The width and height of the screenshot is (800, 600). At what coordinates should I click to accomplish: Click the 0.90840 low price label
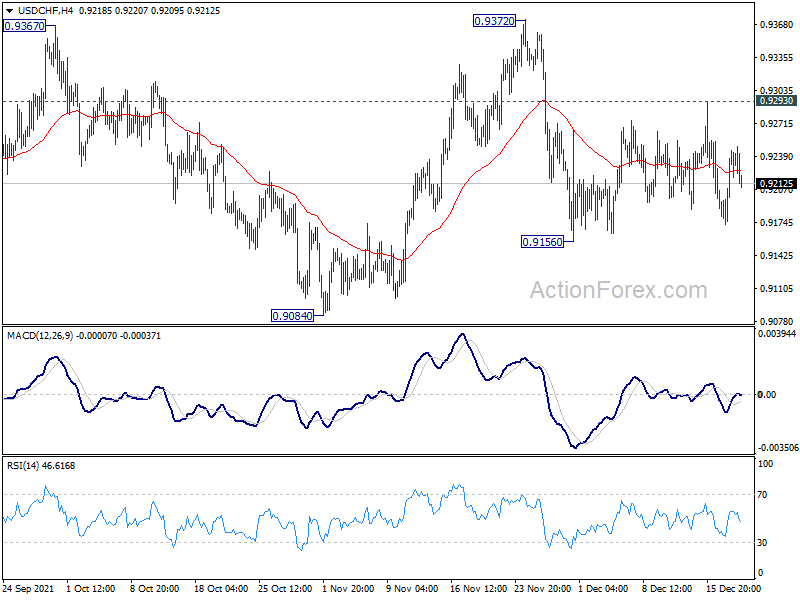tap(292, 316)
